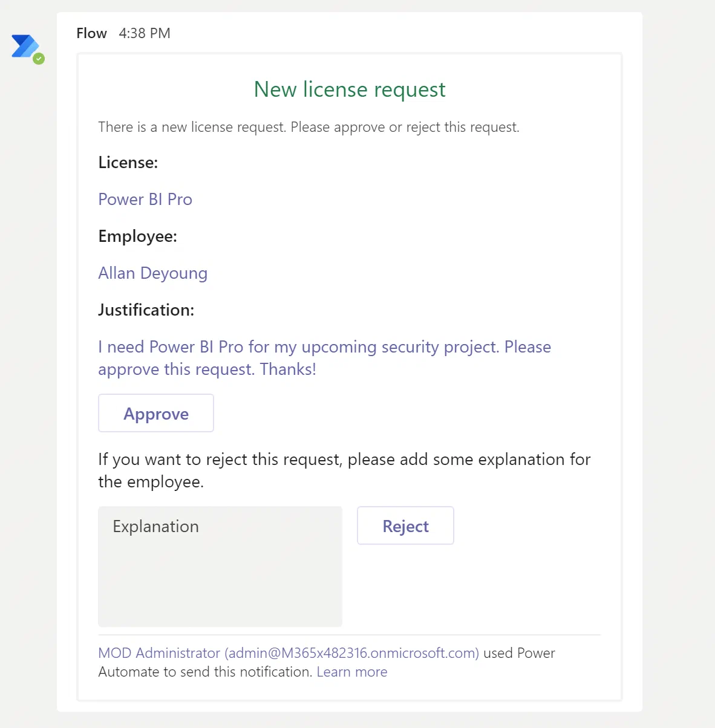Click the rejection instructions paragraph
This screenshot has height=728, width=715.
tap(344, 470)
